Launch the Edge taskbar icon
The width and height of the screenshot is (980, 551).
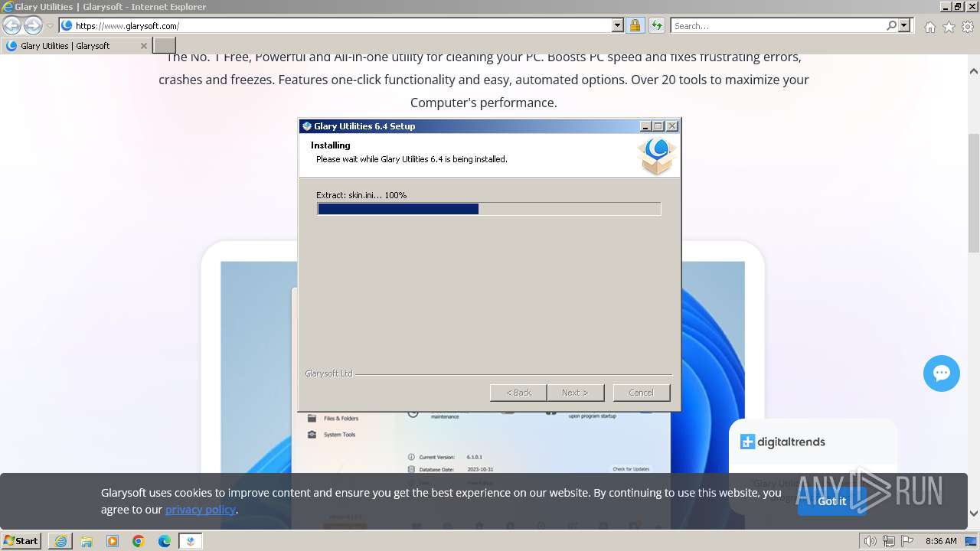click(165, 541)
